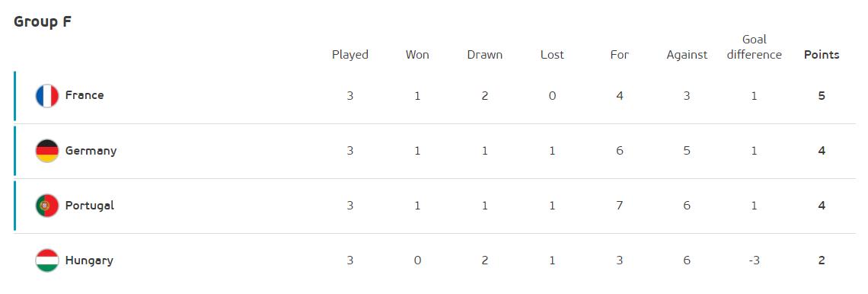Screen dimensions: 868x294
Task: Click the France flag icon
Action: (x=47, y=96)
